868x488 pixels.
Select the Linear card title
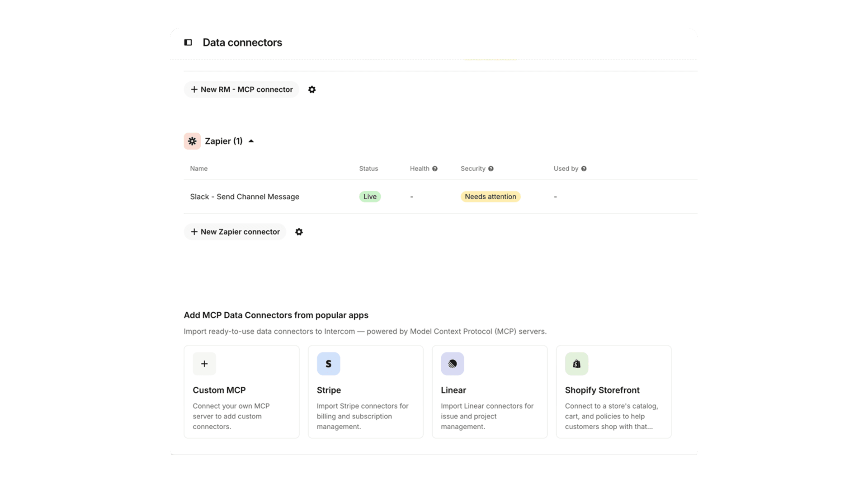click(x=453, y=390)
